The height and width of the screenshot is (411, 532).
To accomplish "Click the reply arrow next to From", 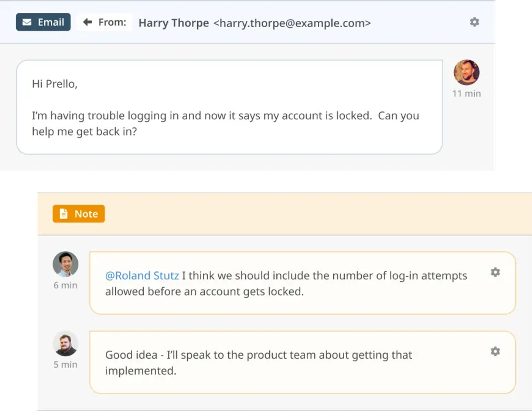I will (88, 22).
